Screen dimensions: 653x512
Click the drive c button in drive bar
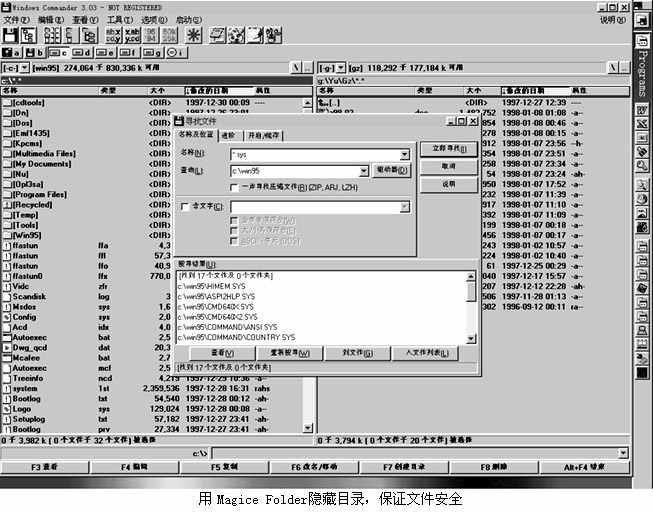(60, 52)
